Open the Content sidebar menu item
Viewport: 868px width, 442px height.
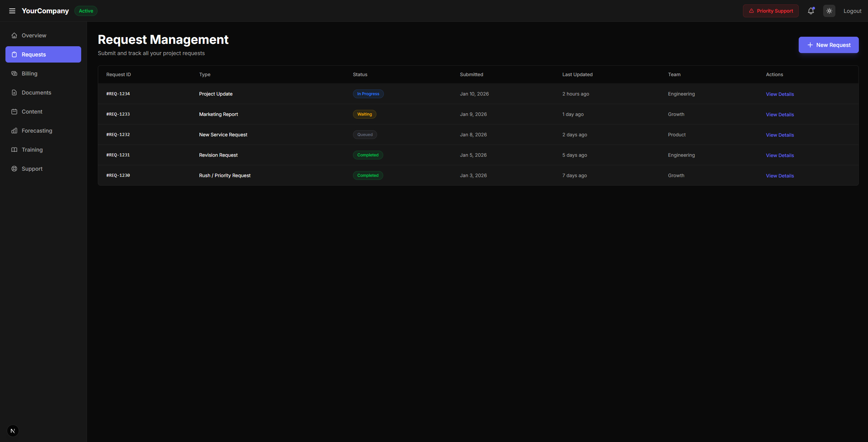point(32,112)
